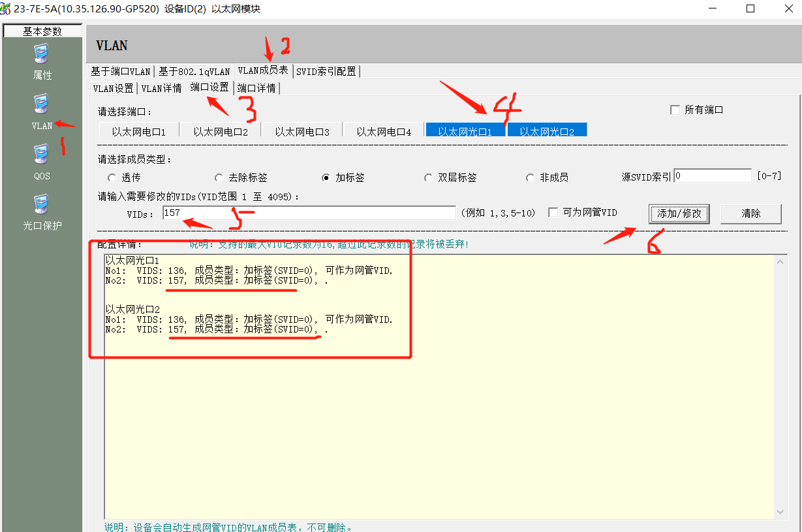Select port 以太网电口4
Viewport: 802px width, 532px height.
(384, 131)
